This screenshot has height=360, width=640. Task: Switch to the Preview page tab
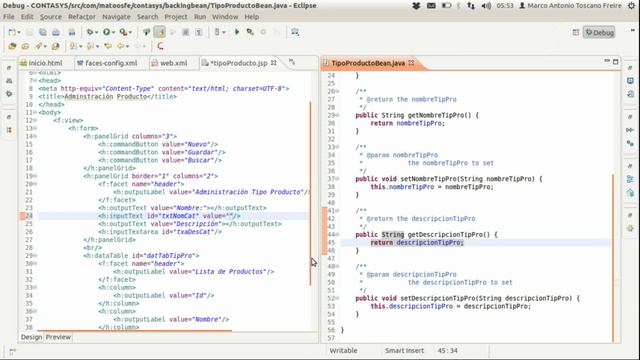tap(58, 337)
